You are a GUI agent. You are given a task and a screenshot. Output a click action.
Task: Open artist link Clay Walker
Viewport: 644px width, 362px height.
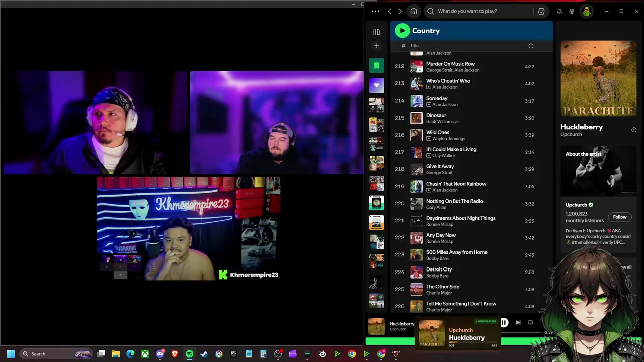[444, 156]
